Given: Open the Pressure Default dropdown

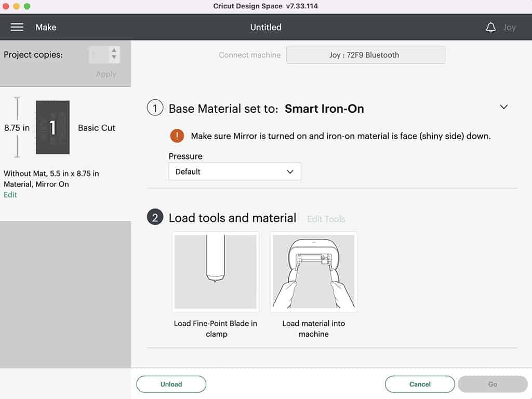Looking at the screenshot, I should (x=234, y=171).
